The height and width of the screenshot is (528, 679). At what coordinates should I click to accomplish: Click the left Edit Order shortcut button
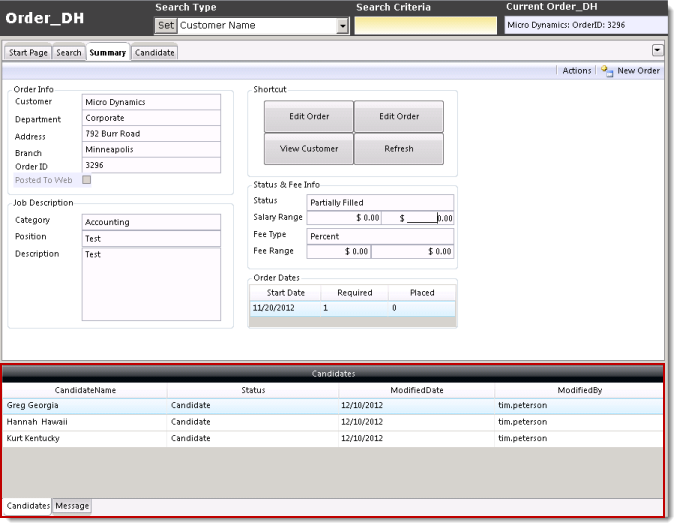pyautogui.click(x=309, y=117)
